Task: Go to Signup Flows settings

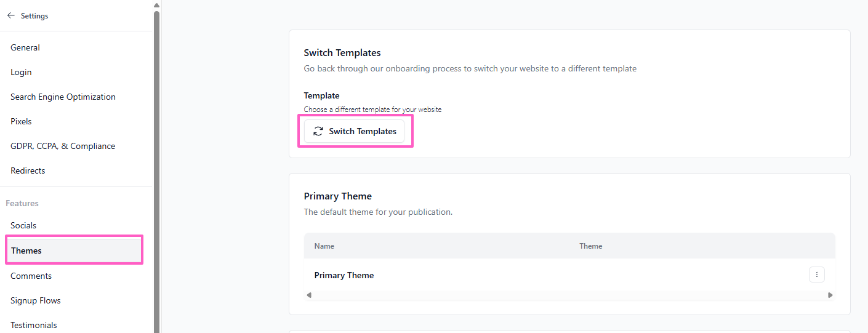Action: pos(36,300)
